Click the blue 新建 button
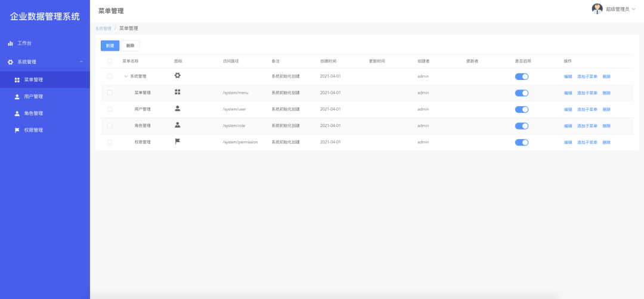Image resolution: width=644 pixels, height=299 pixels. coord(110,45)
